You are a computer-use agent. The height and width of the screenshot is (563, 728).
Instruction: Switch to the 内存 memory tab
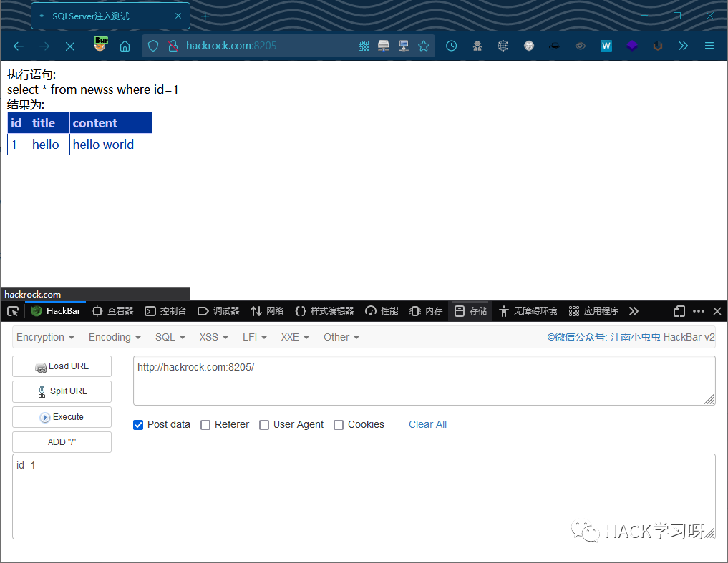click(426, 311)
